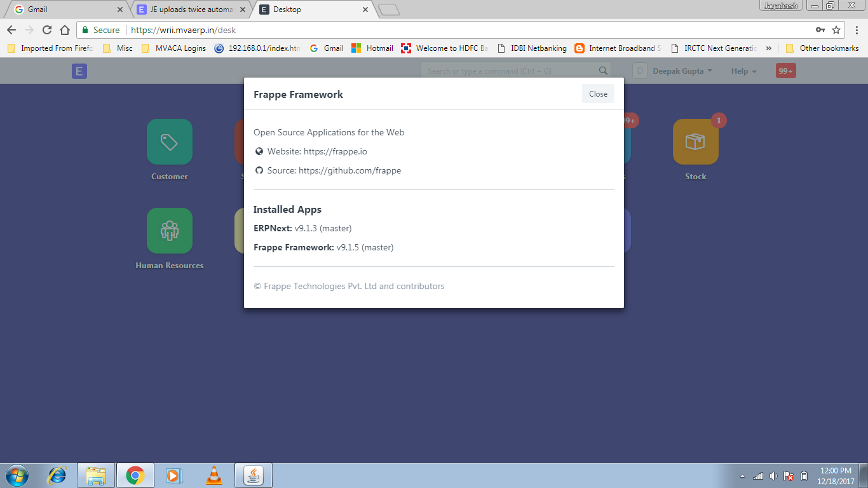This screenshot has width=868, height=488.
Task: Open the Welcome to HDFC Bank bookmark
Action: tap(445, 48)
